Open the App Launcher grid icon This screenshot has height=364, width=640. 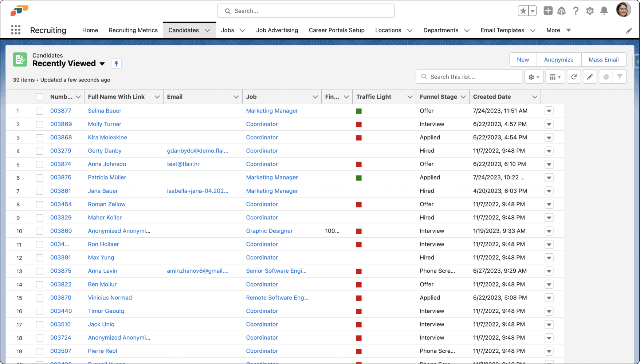[x=16, y=30]
